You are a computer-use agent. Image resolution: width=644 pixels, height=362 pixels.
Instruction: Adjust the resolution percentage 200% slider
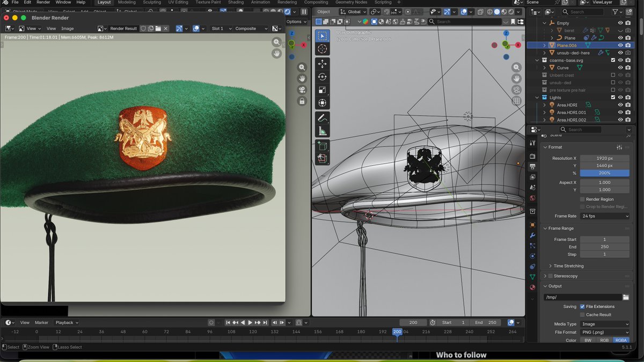(x=605, y=173)
